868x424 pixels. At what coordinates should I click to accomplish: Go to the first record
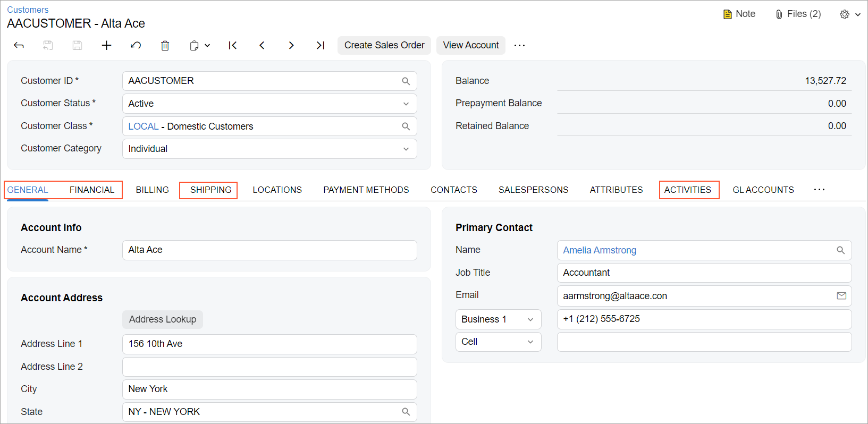pyautogui.click(x=232, y=45)
